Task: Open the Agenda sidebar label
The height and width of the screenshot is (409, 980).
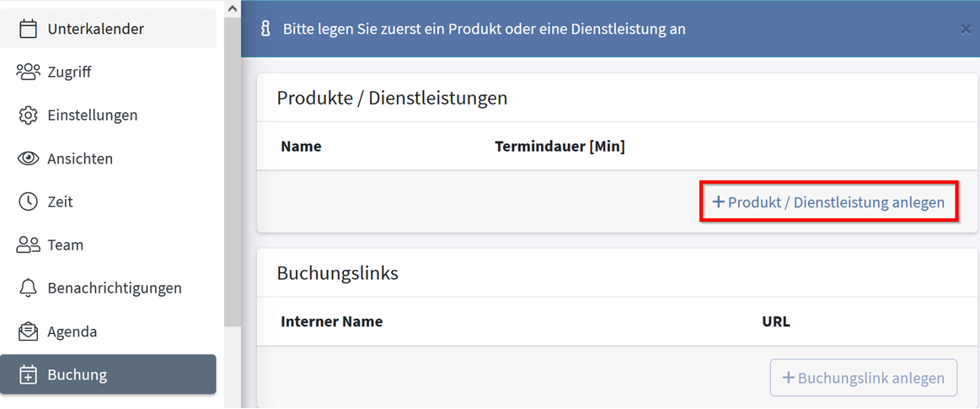Action: [72, 332]
